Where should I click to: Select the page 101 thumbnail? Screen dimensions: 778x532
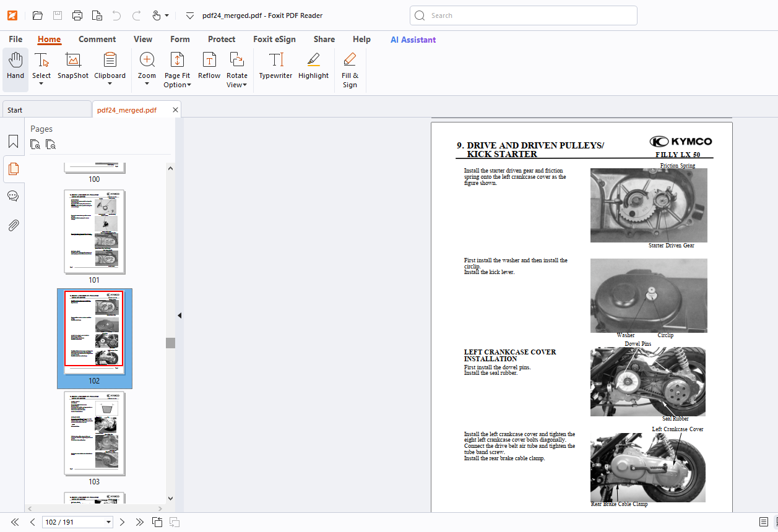[x=94, y=232]
